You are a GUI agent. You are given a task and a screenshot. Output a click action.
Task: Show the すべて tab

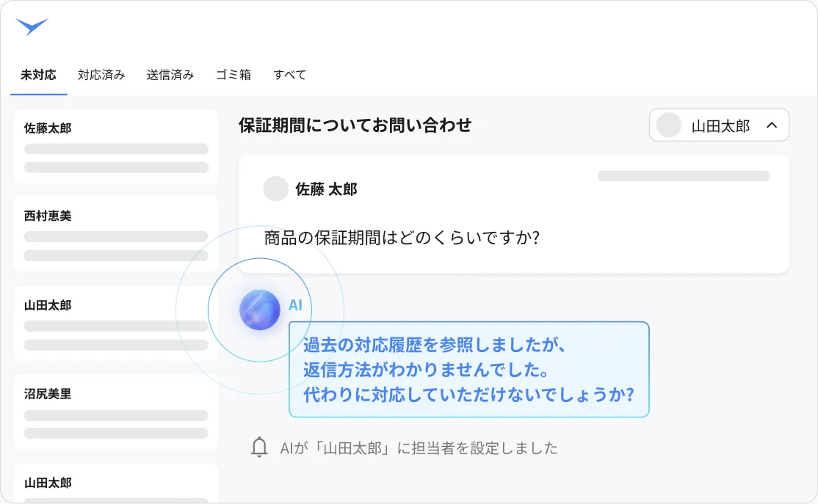point(289,75)
